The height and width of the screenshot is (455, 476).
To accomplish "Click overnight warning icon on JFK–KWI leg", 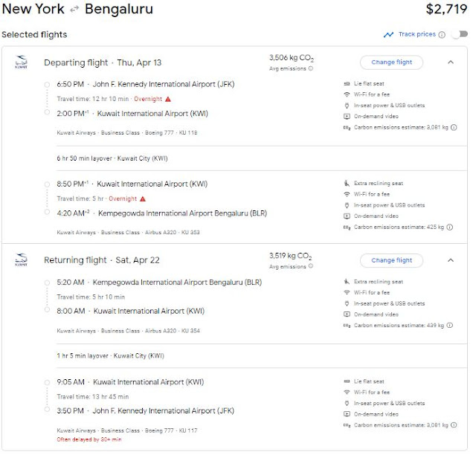I will tap(168, 100).
